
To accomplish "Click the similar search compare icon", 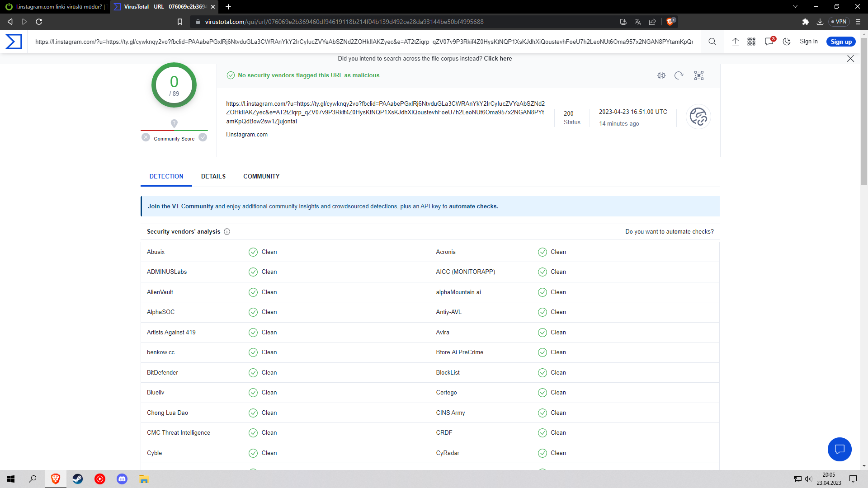I will click(661, 75).
